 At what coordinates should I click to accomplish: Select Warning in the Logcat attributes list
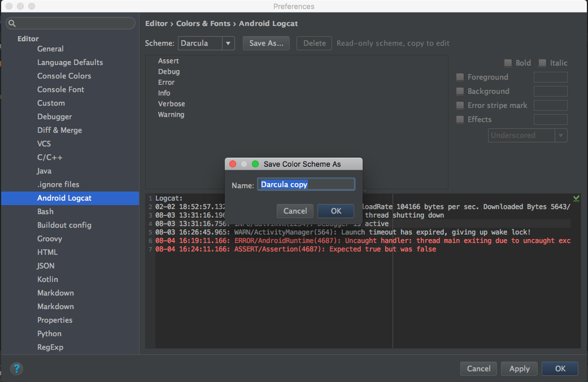point(171,115)
